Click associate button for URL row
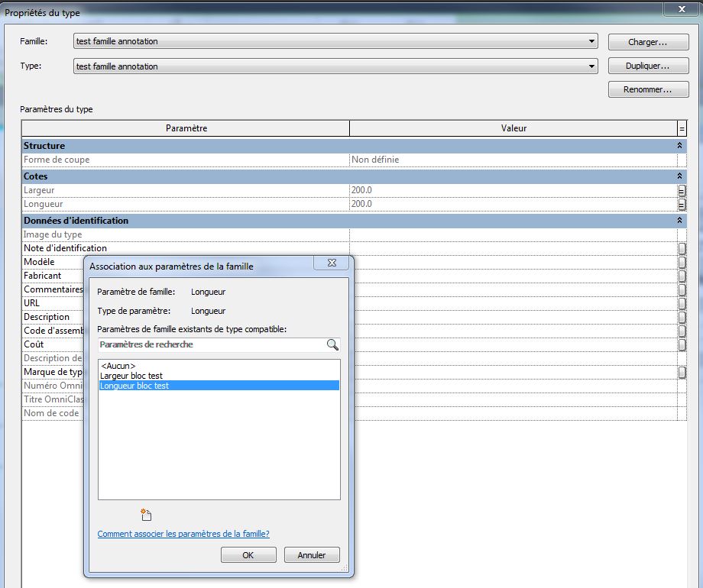Screen dimensions: 703x588 point(682,303)
